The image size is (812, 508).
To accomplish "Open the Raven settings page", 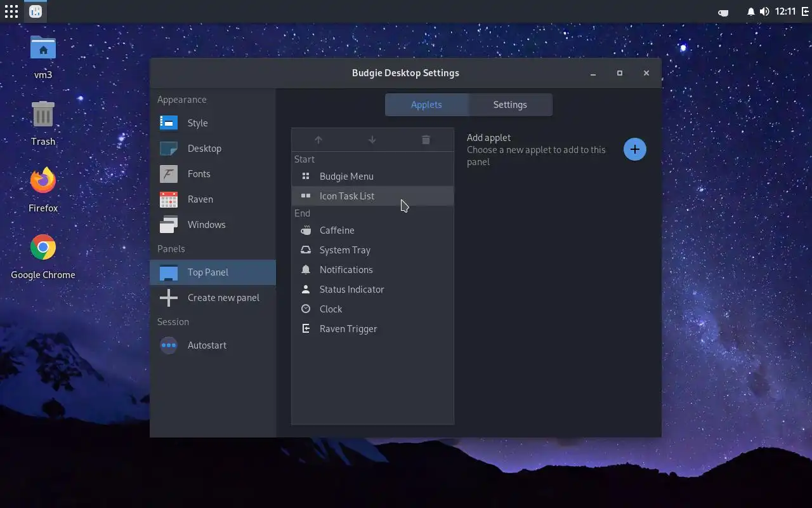I will [213, 199].
